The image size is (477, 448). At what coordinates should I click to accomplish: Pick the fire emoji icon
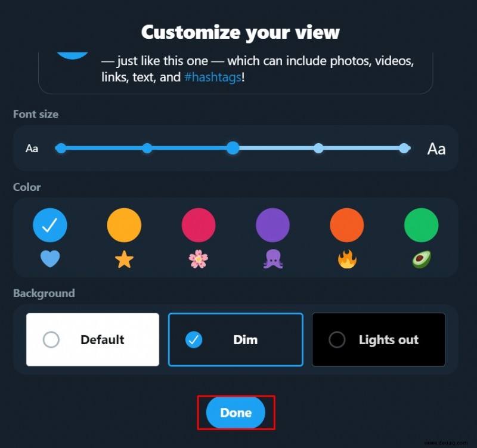tap(347, 259)
